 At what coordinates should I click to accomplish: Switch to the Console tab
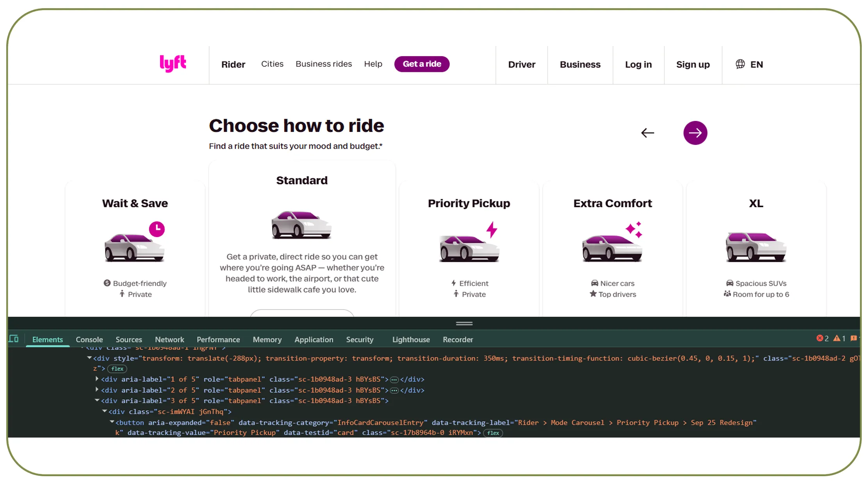[89, 340]
